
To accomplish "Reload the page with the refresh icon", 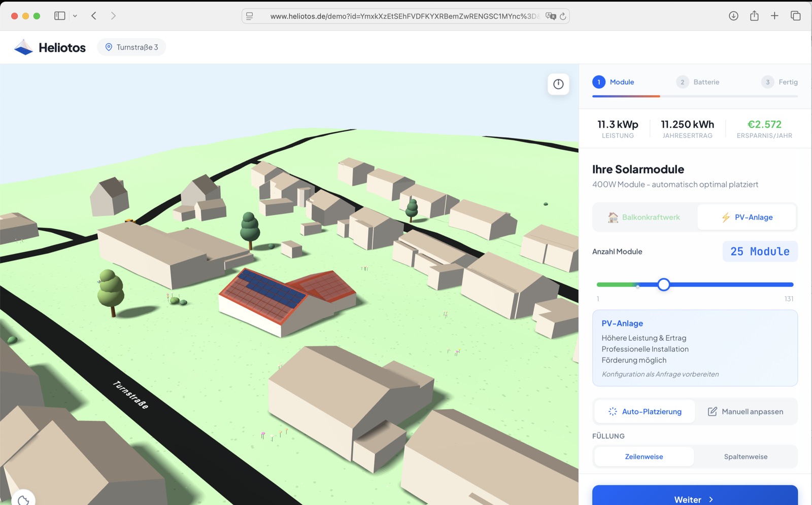I will tap(563, 16).
